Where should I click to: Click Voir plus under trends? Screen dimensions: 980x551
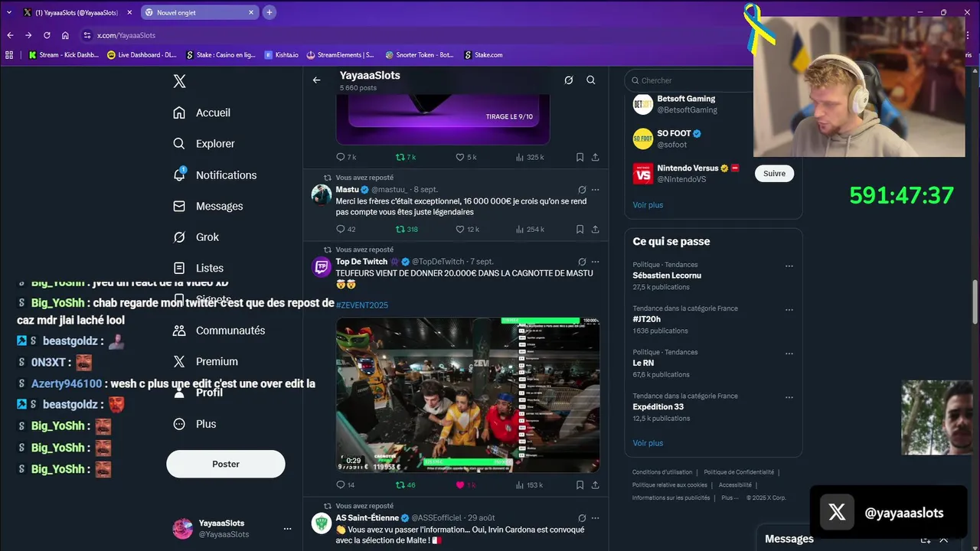tap(648, 443)
